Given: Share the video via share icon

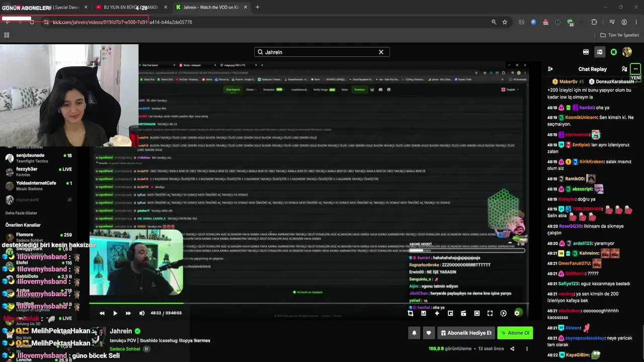Looking at the screenshot, I should (x=512, y=349).
